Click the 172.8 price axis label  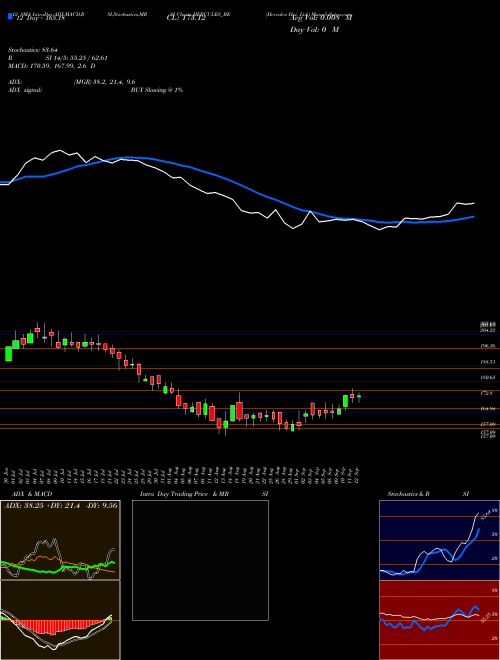click(487, 393)
